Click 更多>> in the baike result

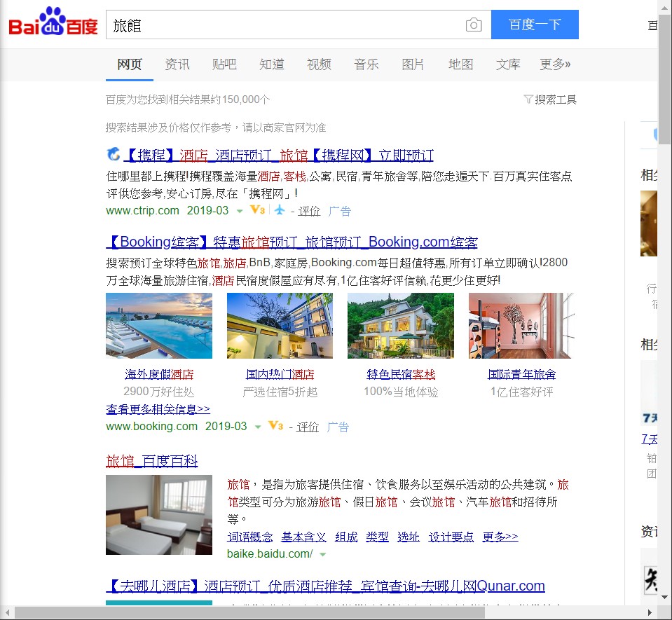point(500,537)
